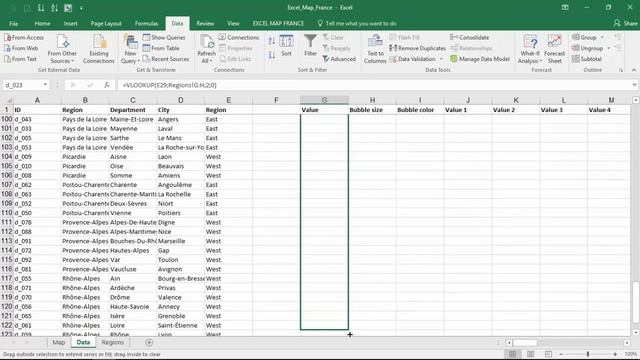The width and height of the screenshot is (640, 360).
Task: Open the Name Box dropdown
Action: pos(45,85)
